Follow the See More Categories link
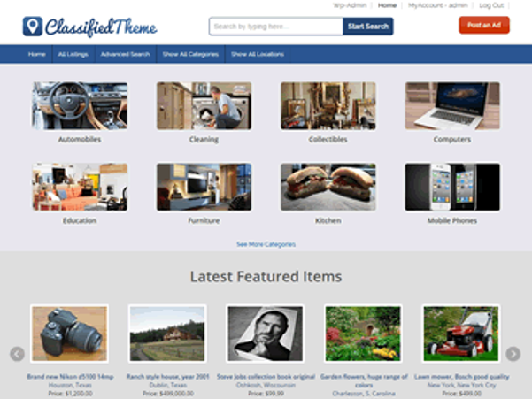The width and height of the screenshot is (532, 399). pyautogui.click(x=266, y=244)
